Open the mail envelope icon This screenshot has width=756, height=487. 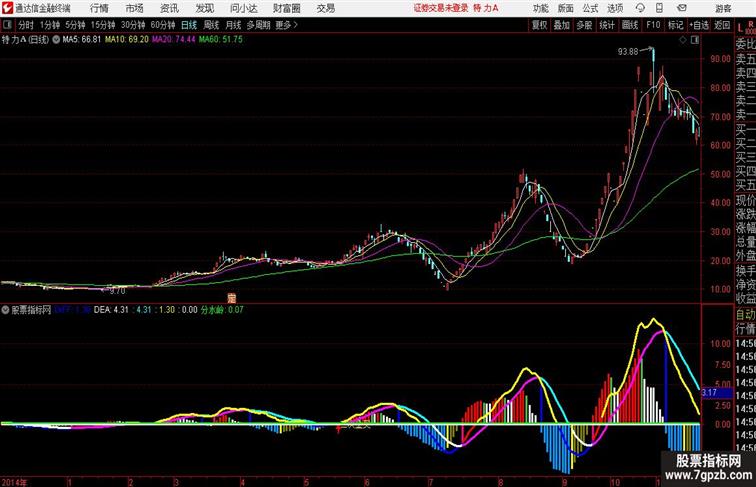pos(682,8)
